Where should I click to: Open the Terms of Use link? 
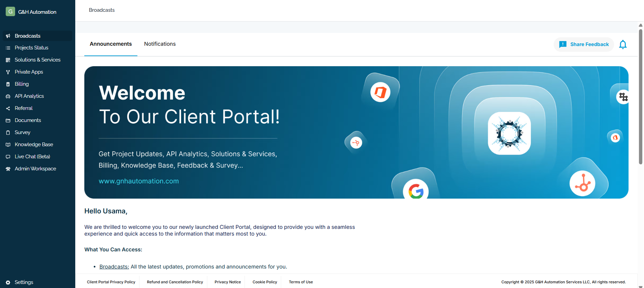point(301,282)
